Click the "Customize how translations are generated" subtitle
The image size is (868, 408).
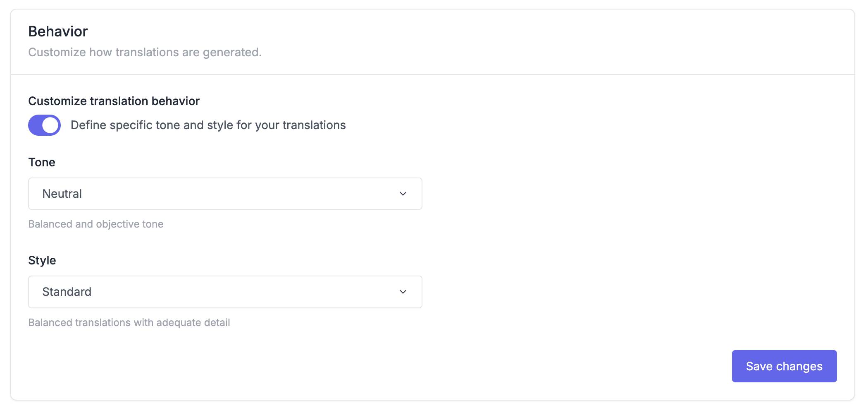click(145, 52)
